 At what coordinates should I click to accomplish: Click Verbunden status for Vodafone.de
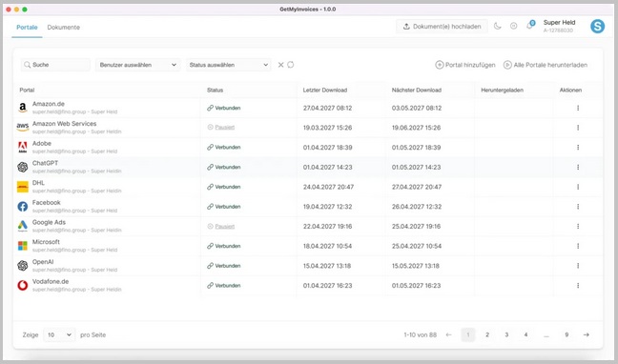pyautogui.click(x=224, y=285)
